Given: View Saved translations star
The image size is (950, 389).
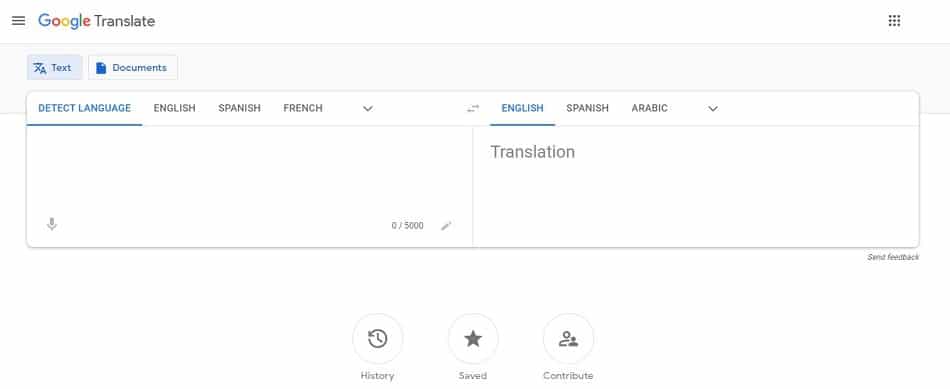Looking at the screenshot, I should tap(473, 339).
